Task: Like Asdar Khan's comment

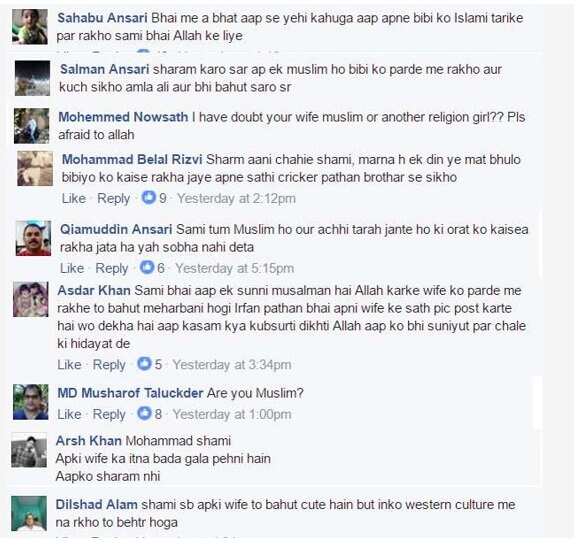Action: (x=69, y=365)
